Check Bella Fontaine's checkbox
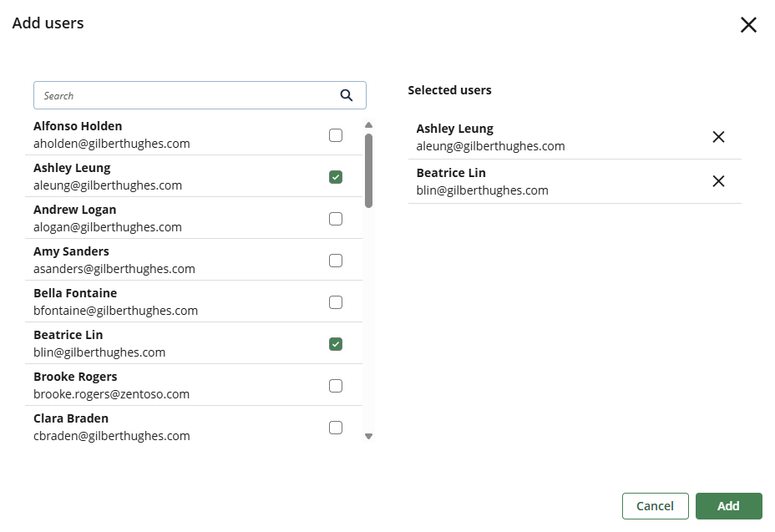Viewport: 775px width, 532px height. [x=336, y=301]
